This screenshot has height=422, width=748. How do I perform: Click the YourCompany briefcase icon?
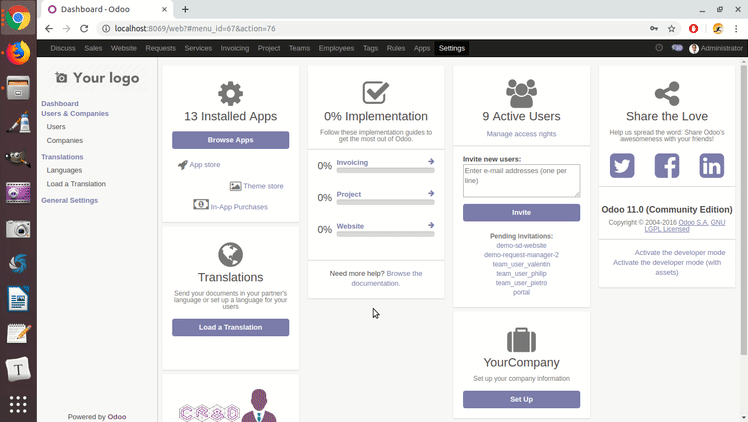pyautogui.click(x=521, y=340)
